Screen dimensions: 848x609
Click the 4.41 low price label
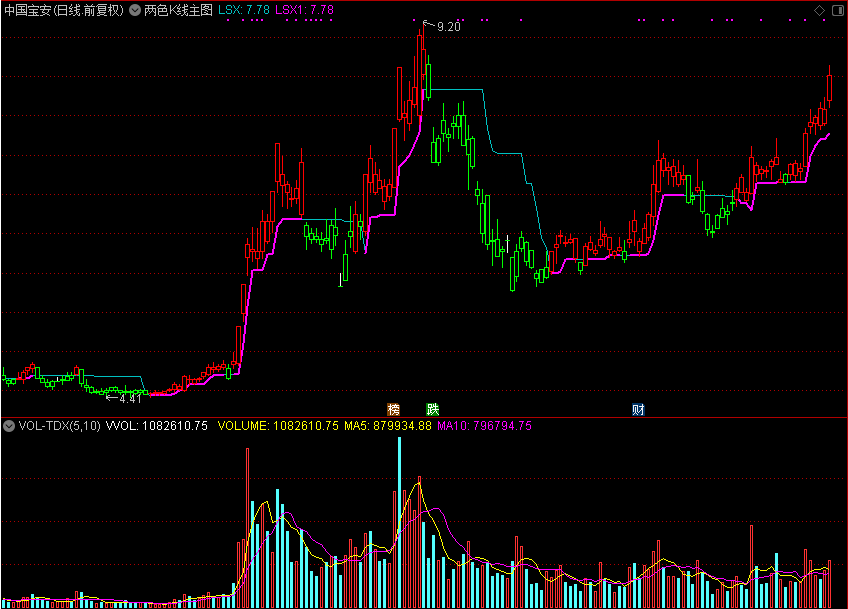click(x=130, y=399)
